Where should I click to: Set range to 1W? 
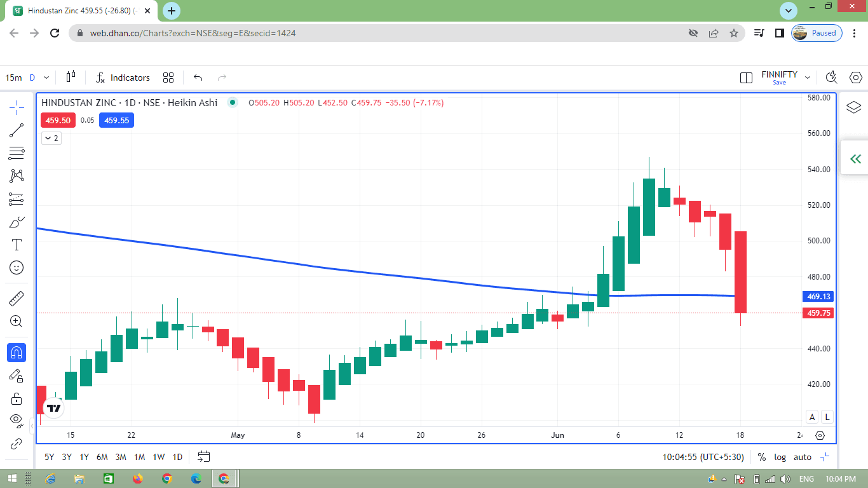coord(159,457)
